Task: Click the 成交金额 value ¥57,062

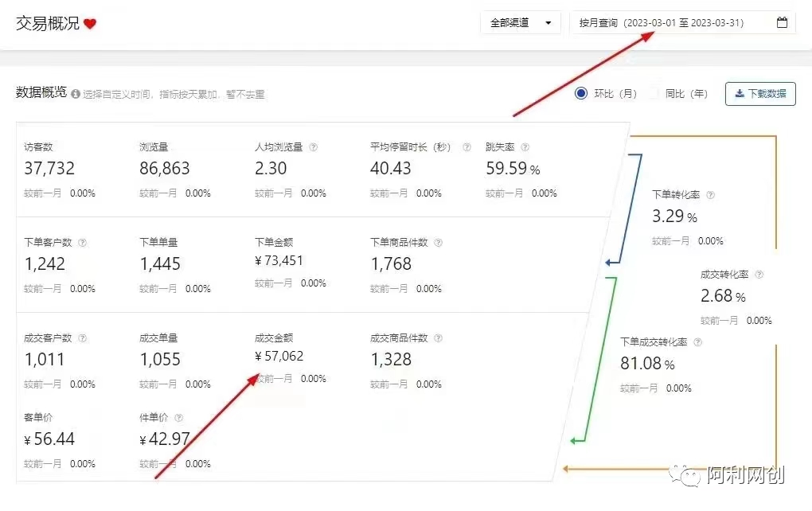Action: (x=279, y=357)
